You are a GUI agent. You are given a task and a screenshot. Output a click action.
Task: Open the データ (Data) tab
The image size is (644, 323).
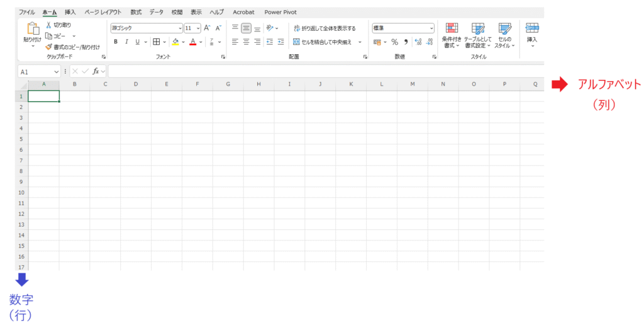tap(156, 12)
